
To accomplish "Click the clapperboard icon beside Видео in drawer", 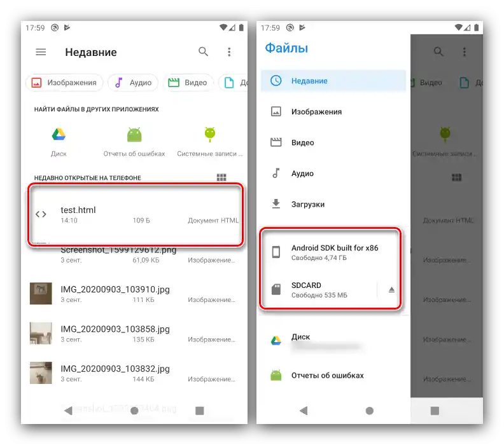I will 276,142.
